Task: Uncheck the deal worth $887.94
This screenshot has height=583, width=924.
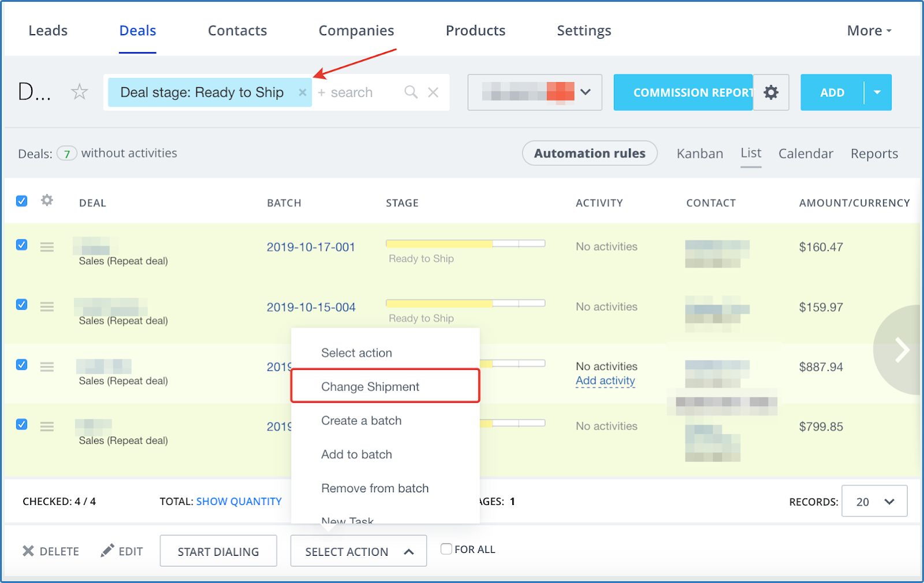Action: coord(22,365)
